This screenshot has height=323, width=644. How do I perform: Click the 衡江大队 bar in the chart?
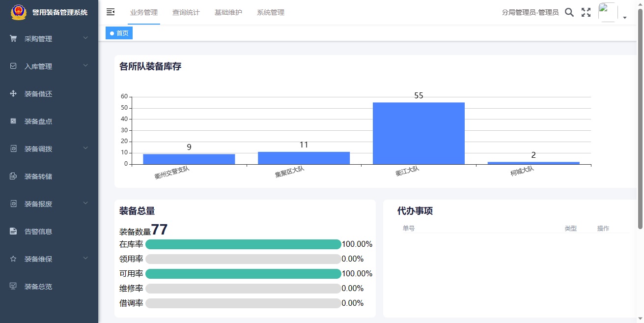pos(419,133)
